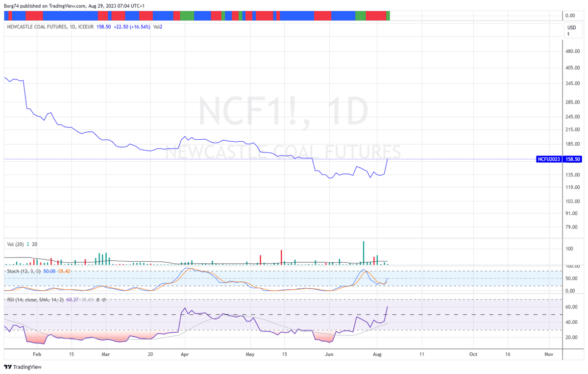
Task: Open the Borg74 published on TradingView.com header
Action: coord(74,5)
